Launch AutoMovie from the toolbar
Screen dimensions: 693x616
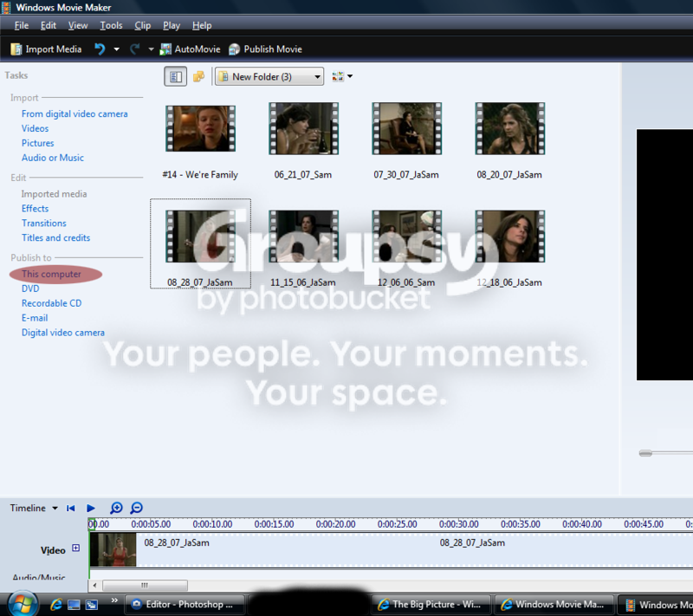[190, 49]
